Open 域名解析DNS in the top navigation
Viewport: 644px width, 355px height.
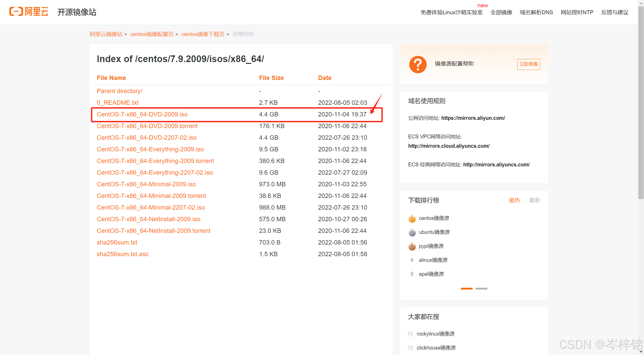click(536, 12)
